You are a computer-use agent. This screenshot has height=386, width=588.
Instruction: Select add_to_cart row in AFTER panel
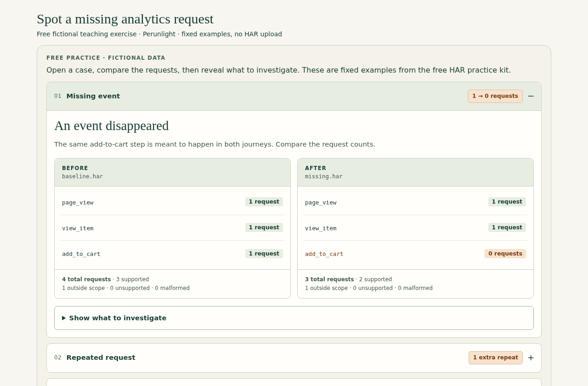click(x=415, y=254)
